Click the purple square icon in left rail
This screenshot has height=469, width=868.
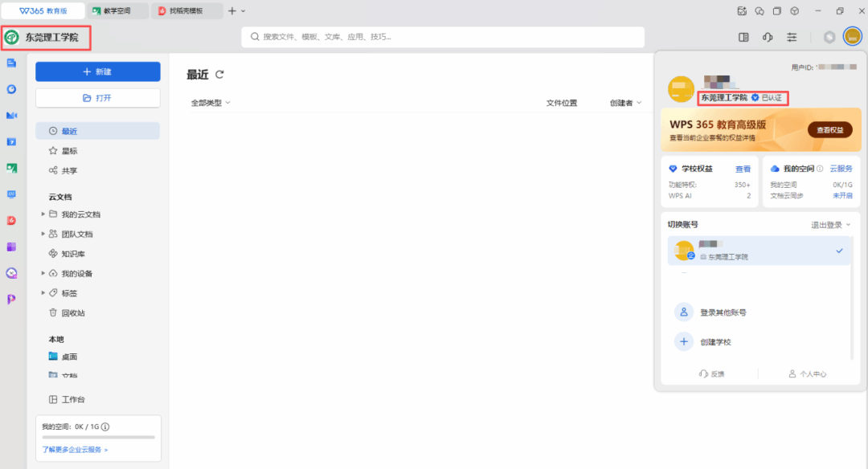point(11,247)
